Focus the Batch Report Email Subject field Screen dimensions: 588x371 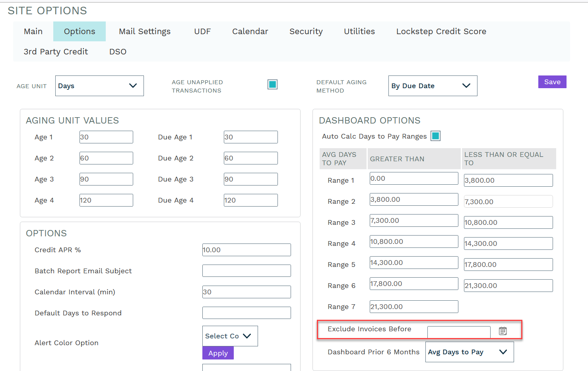[246, 271]
